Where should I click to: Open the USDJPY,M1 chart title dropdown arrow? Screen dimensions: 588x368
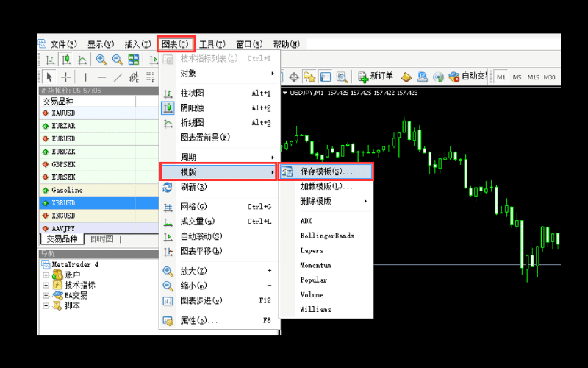[284, 93]
